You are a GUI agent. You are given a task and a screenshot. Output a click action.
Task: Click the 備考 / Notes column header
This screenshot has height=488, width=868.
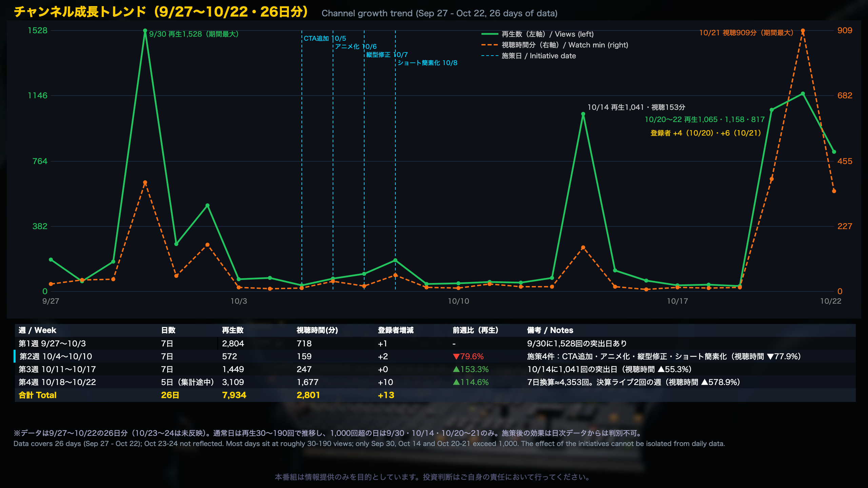(550, 330)
